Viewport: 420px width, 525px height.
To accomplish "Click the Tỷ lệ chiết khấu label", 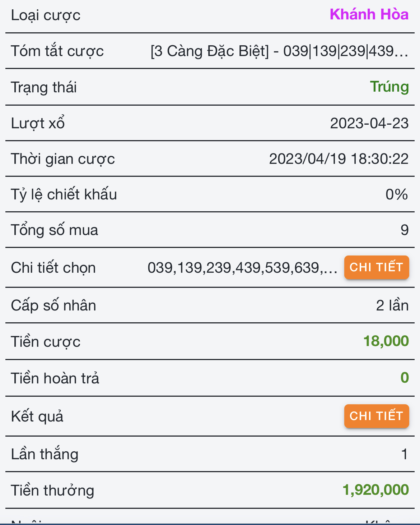I will tap(64, 194).
